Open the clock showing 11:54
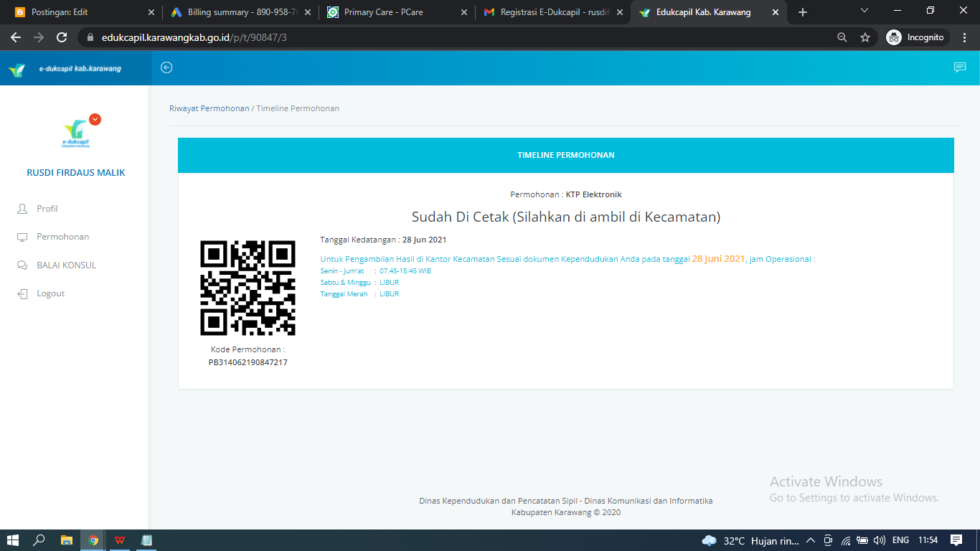 tap(928, 540)
